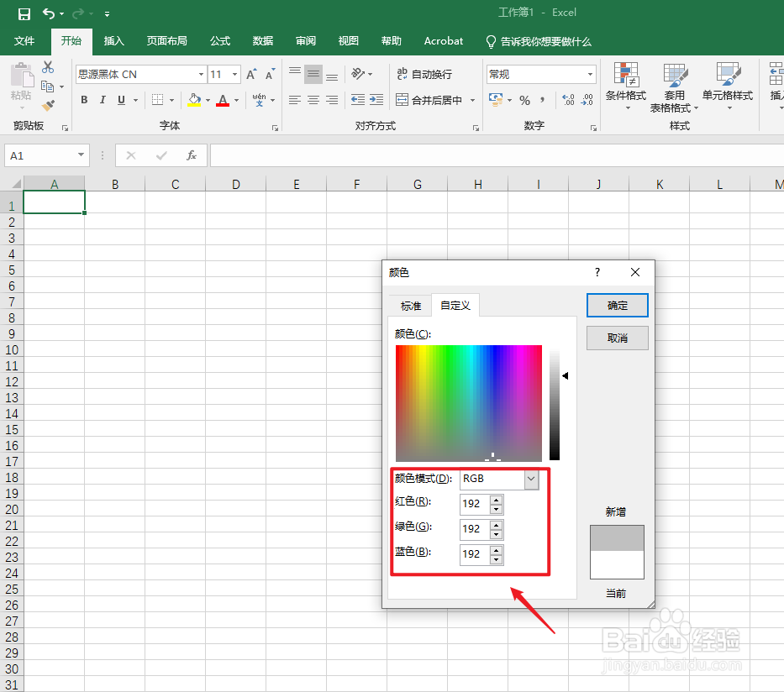784x692 pixels.
Task: Switch to the 标准 tab in color dialog
Action: [411, 306]
